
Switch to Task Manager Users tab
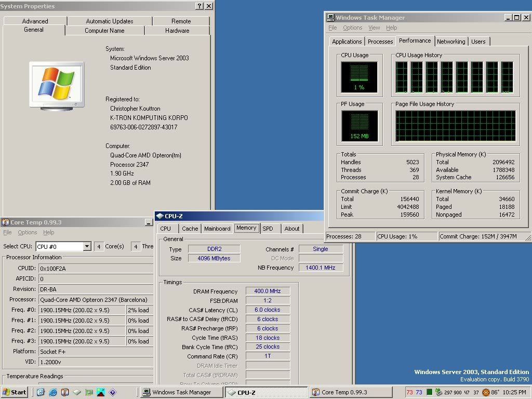tap(478, 42)
